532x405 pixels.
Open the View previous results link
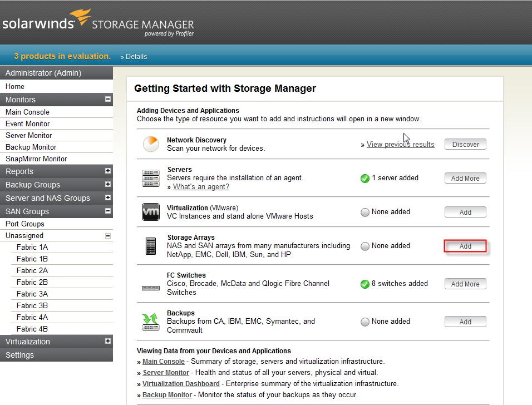(x=400, y=144)
